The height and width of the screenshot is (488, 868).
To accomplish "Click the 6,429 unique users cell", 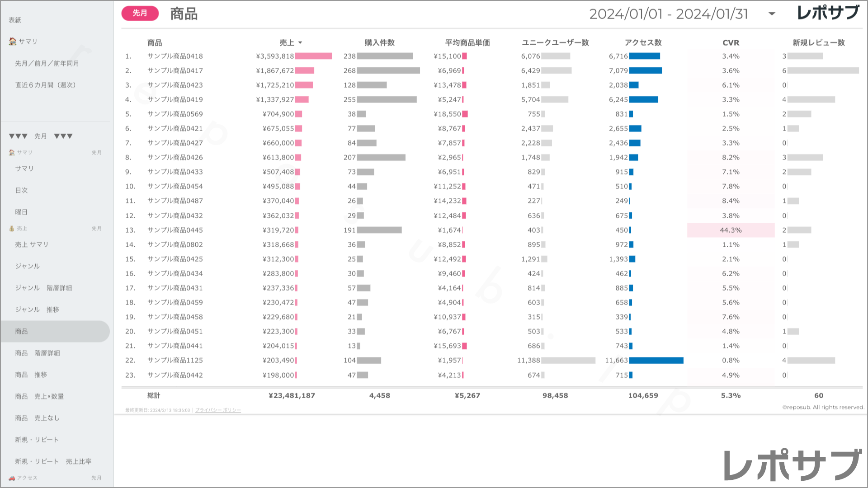I will [531, 70].
